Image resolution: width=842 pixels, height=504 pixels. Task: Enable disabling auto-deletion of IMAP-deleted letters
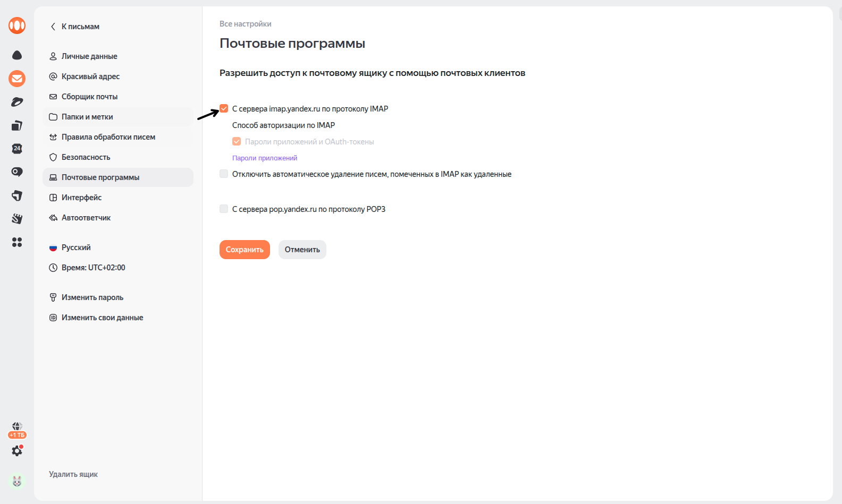[223, 174]
